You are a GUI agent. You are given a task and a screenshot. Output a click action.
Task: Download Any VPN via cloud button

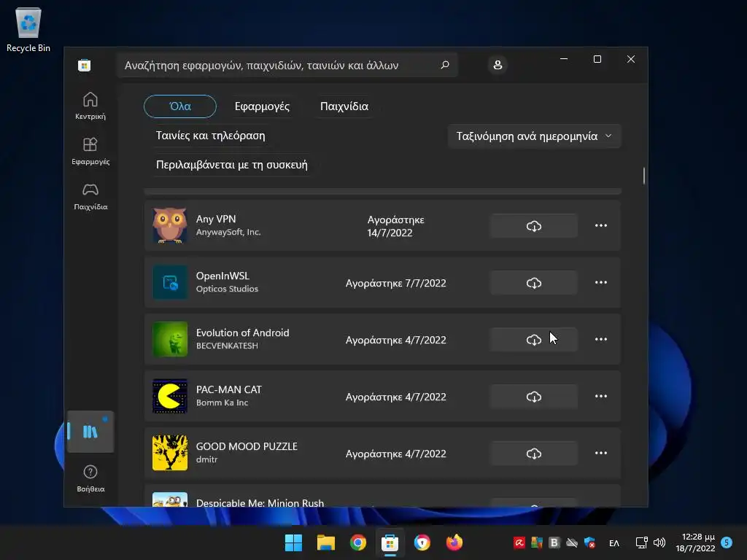point(533,226)
